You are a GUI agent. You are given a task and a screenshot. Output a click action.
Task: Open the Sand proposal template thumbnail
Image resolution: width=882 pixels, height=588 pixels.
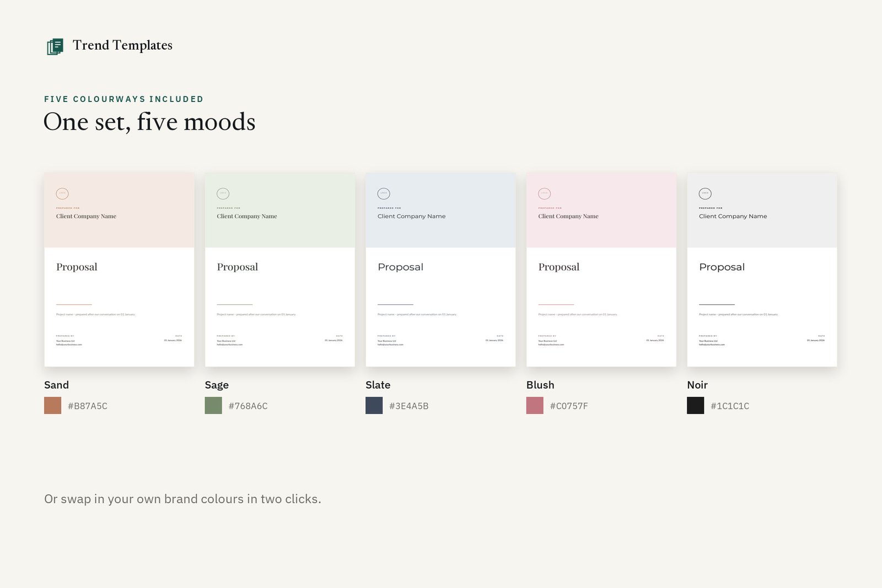tap(119, 269)
